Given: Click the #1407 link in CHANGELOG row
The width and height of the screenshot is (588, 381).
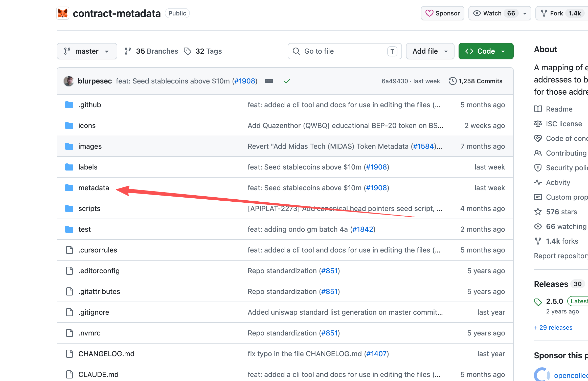Looking at the screenshot, I should (376, 354).
